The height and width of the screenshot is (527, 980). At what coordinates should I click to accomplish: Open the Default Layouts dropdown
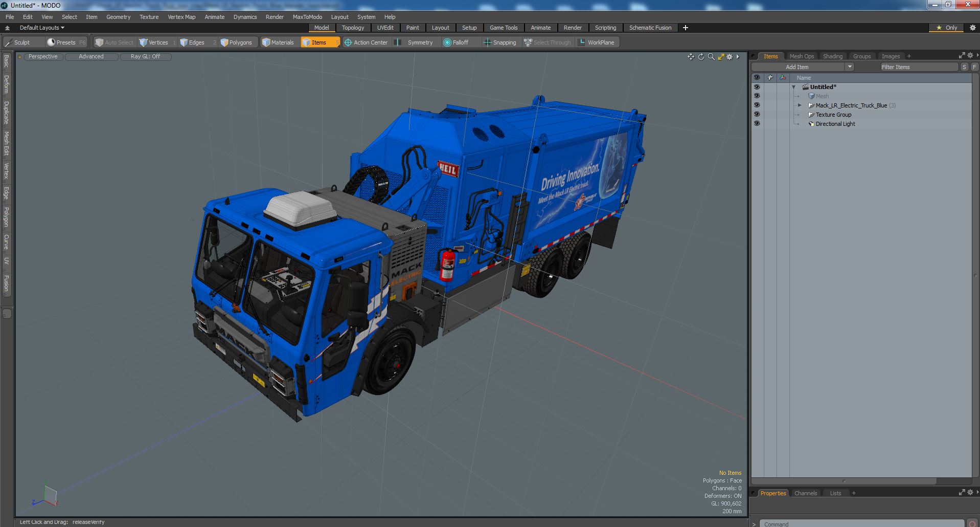click(42, 28)
